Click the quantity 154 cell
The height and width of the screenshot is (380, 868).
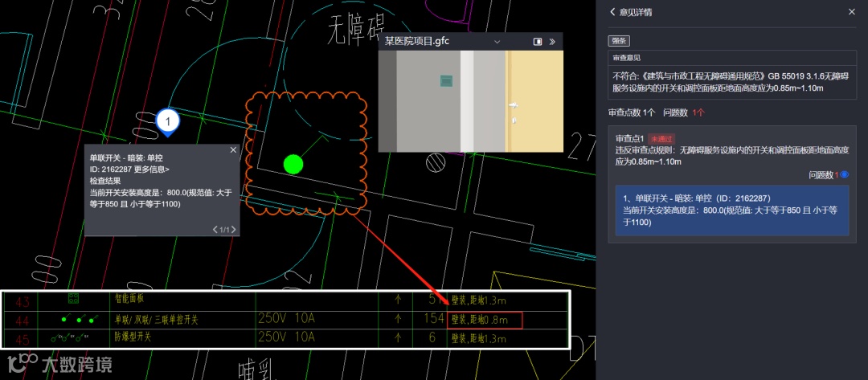(x=433, y=319)
